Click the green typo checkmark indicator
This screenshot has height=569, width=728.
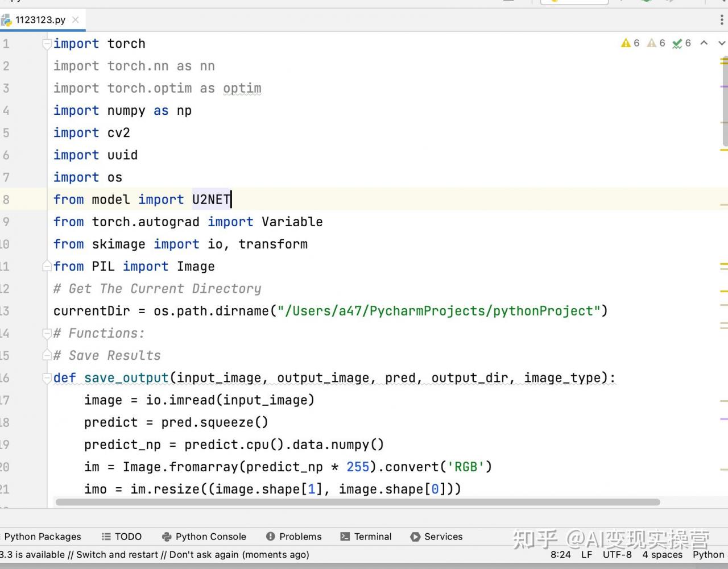click(x=677, y=43)
